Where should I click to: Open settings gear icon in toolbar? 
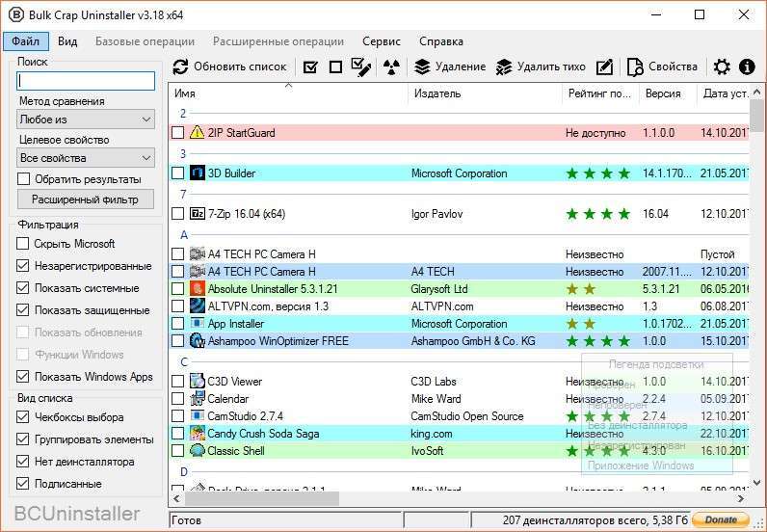coord(722,66)
